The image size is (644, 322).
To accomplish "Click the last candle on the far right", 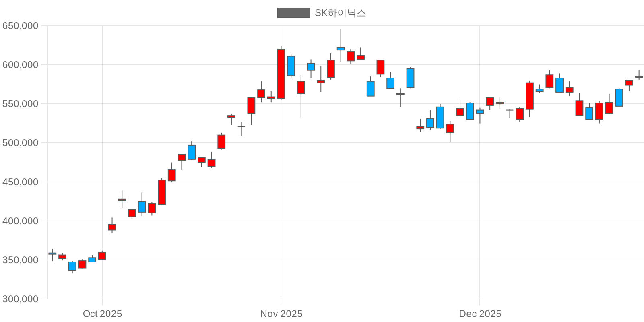I will [x=639, y=77].
